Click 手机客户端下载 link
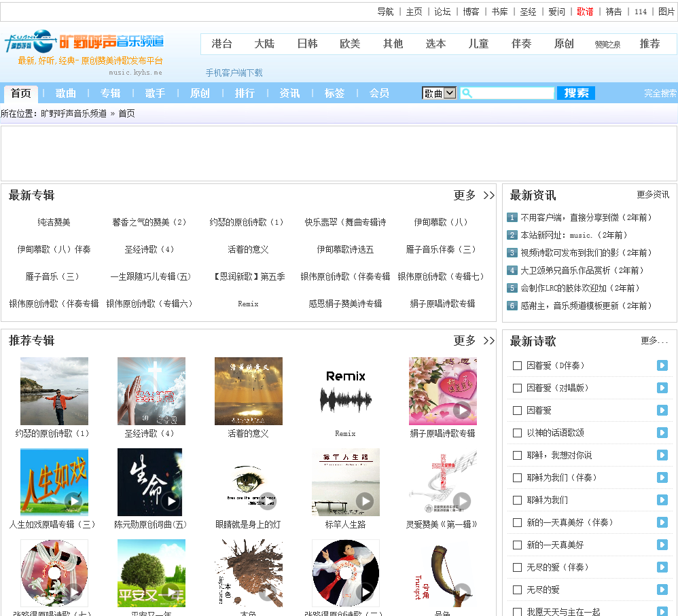 [234, 73]
